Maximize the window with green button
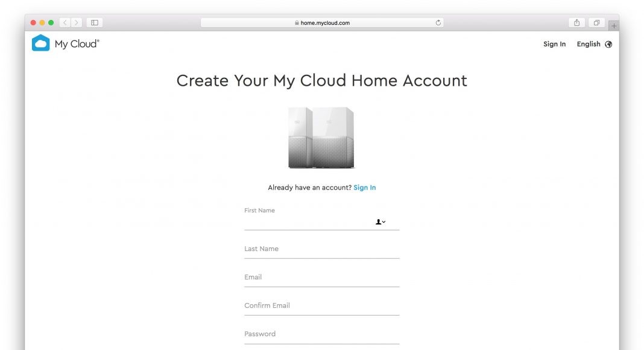Image resolution: width=644 pixels, height=350 pixels. pyautogui.click(x=51, y=22)
